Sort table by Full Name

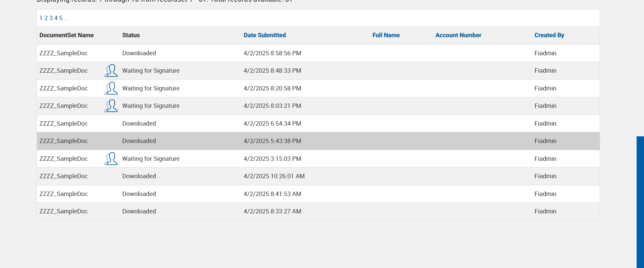pos(386,35)
